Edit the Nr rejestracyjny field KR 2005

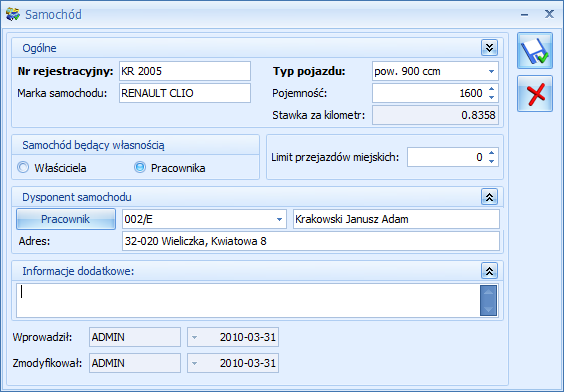pos(185,71)
